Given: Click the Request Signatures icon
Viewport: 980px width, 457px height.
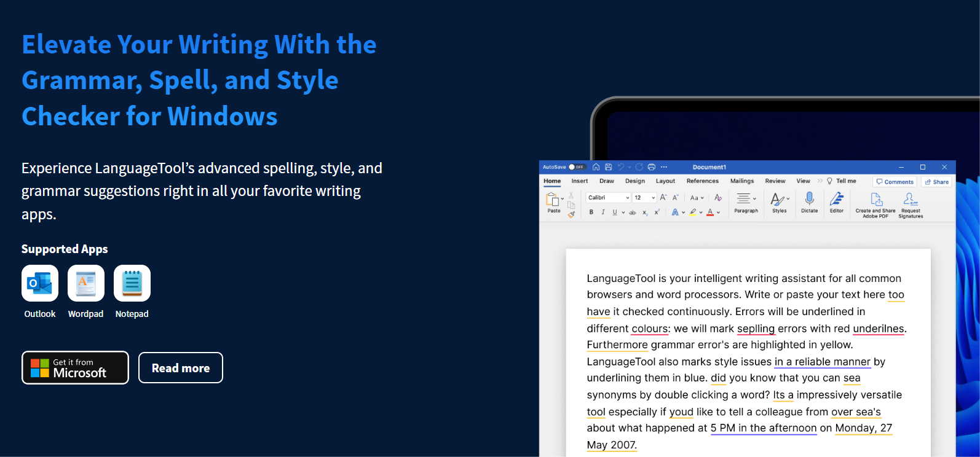Looking at the screenshot, I should coord(911,205).
